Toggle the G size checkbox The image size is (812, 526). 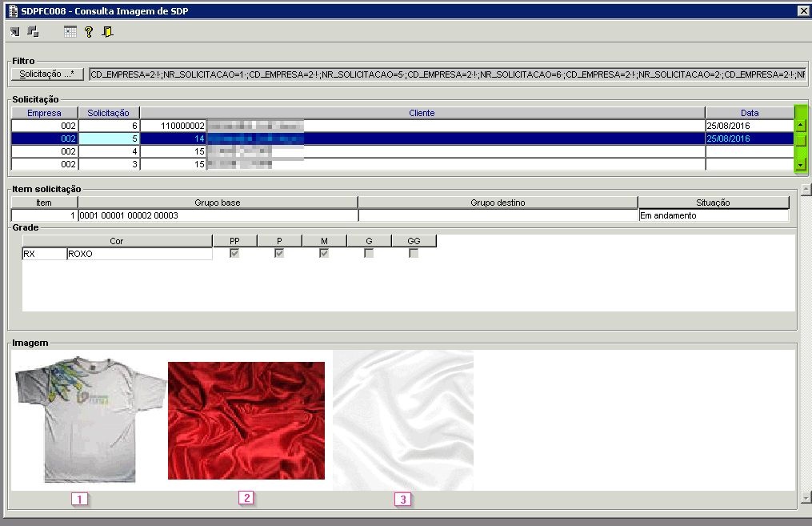[x=369, y=254]
